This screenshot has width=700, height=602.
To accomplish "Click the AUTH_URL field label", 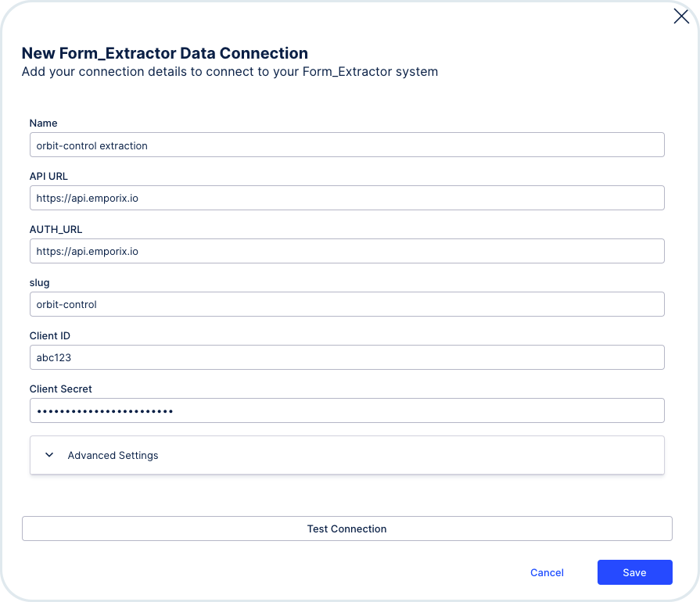I will coord(56,229).
